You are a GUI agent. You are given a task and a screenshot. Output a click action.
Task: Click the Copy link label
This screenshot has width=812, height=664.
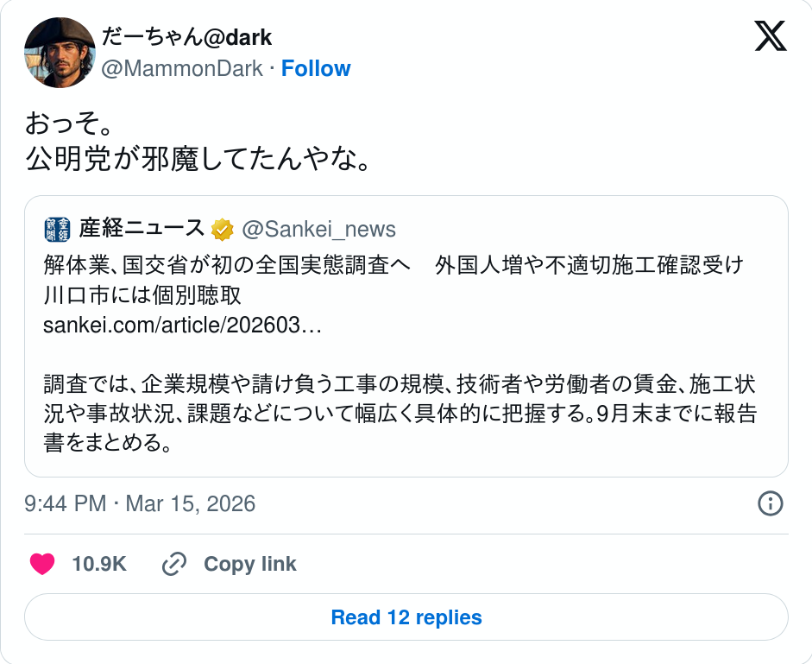pos(249,565)
